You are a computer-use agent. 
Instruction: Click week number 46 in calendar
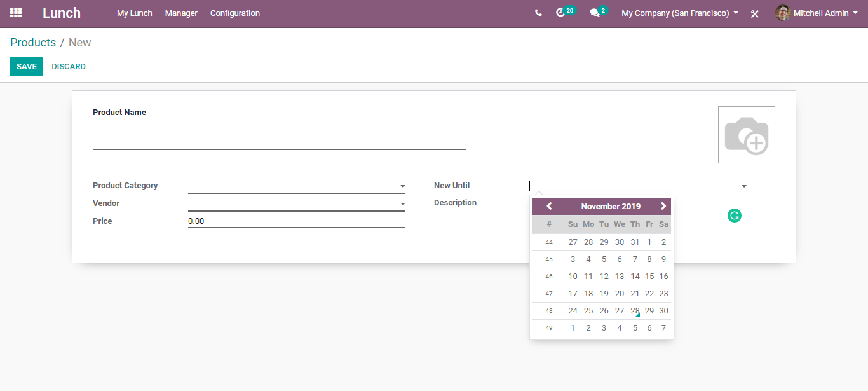tap(549, 277)
